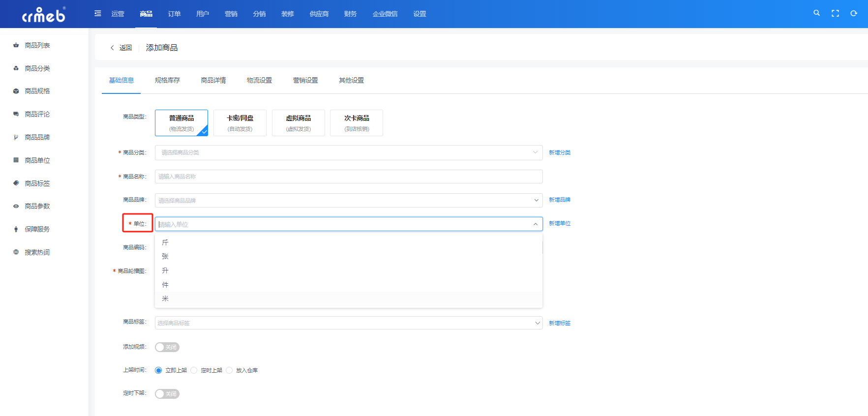Image resolution: width=868 pixels, height=416 pixels.
Task: Open 商品评论 in the sidebar
Action: point(37,114)
